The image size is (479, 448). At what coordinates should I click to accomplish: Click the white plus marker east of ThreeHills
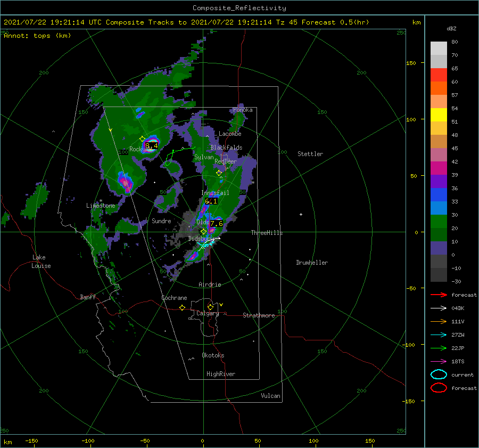(301, 214)
